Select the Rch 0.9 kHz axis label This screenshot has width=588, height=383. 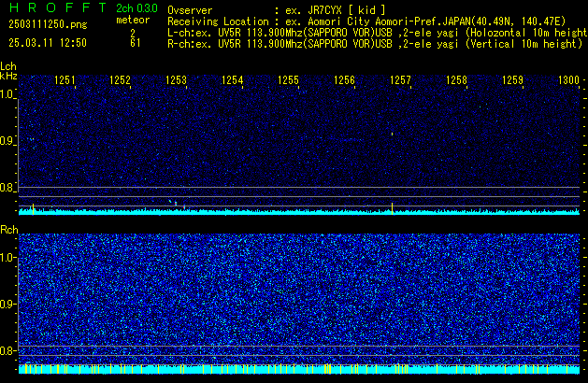7,304
